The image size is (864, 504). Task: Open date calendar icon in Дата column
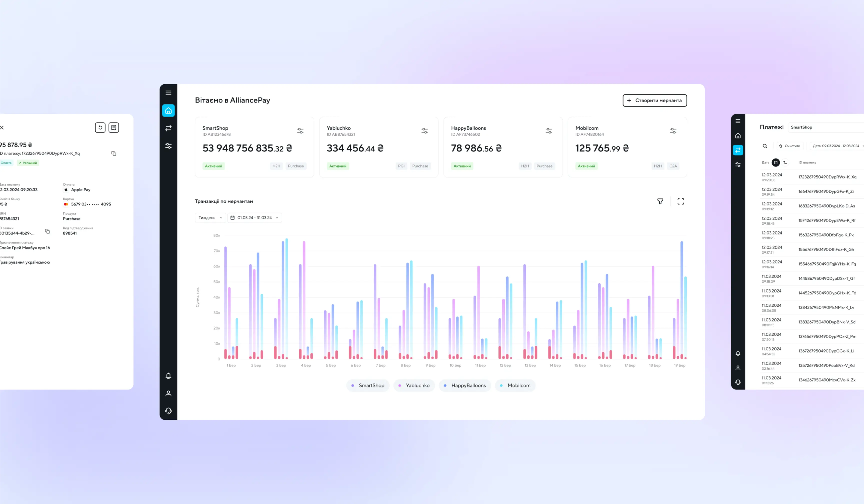[x=776, y=163]
